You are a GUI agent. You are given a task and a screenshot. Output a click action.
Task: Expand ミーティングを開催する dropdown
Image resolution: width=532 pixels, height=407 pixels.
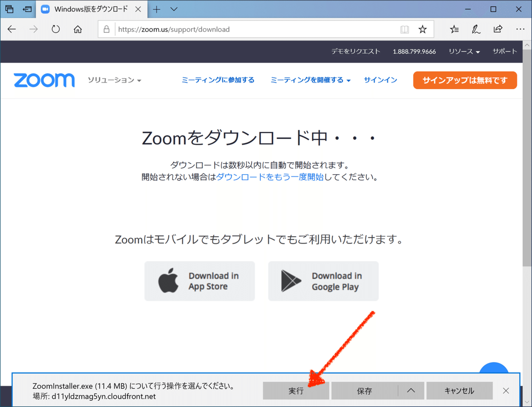[x=310, y=80]
